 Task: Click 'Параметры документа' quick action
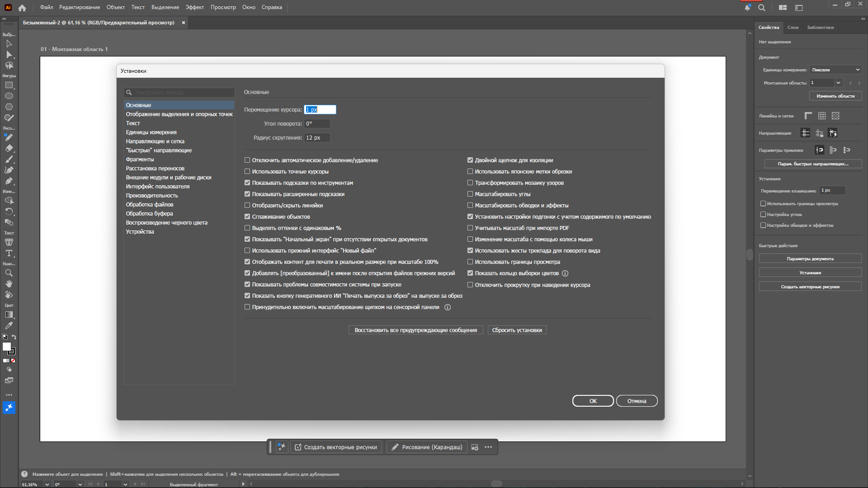(x=810, y=259)
